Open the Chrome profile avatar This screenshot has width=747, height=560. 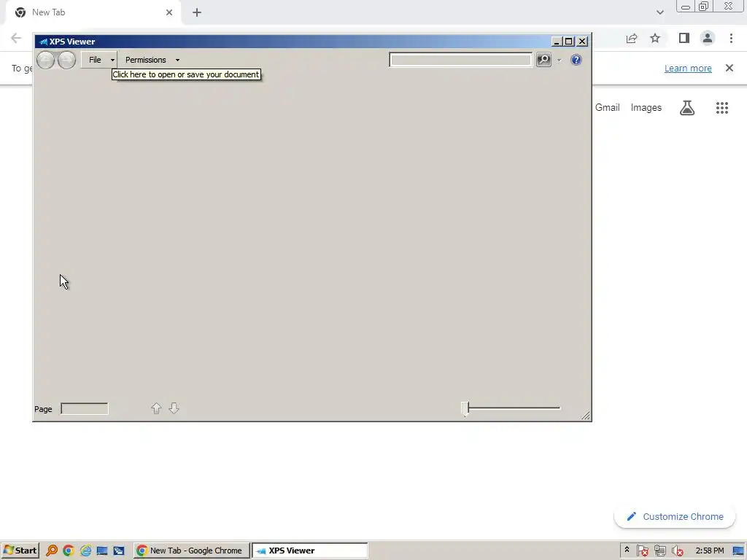[708, 38]
